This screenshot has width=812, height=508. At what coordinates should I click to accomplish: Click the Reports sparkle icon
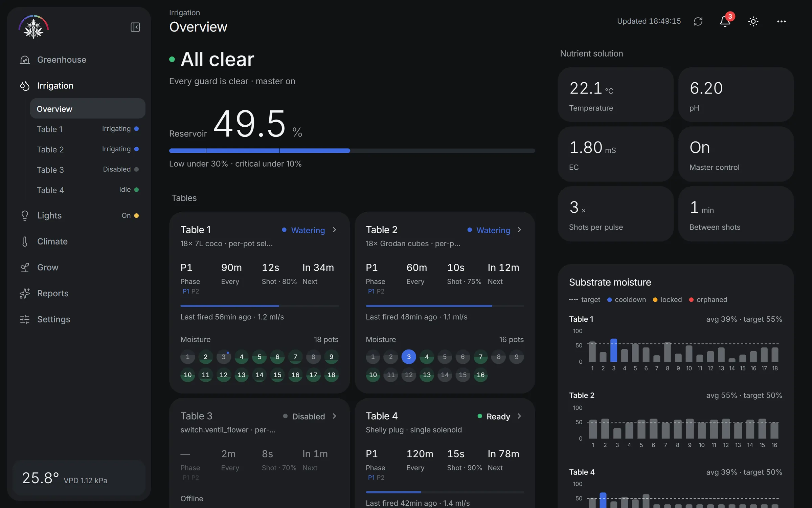tap(25, 293)
